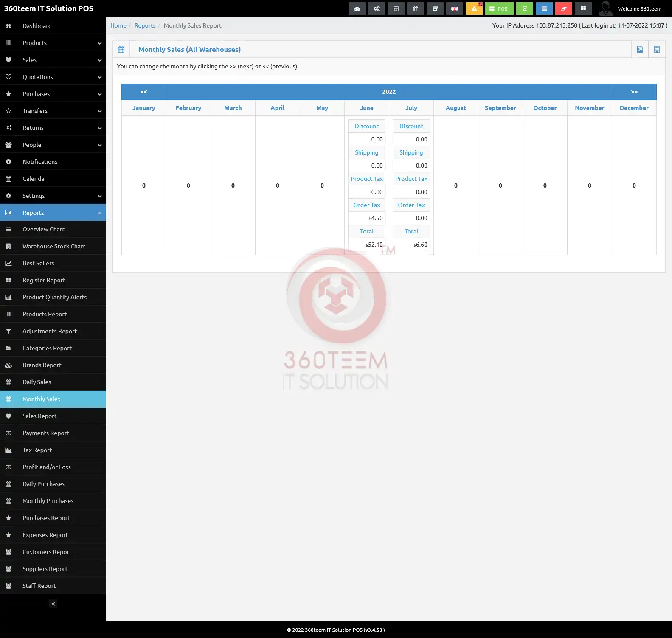Go to next year with >> button
Image resolution: width=672 pixels, height=638 pixels.
click(634, 92)
